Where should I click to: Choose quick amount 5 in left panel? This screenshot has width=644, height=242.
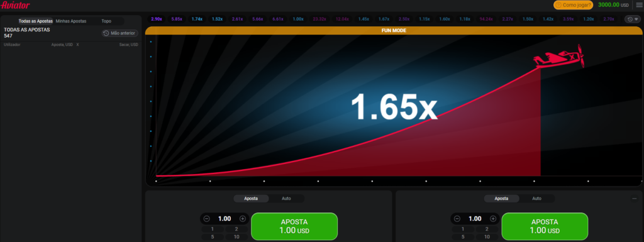tap(213, 237)
